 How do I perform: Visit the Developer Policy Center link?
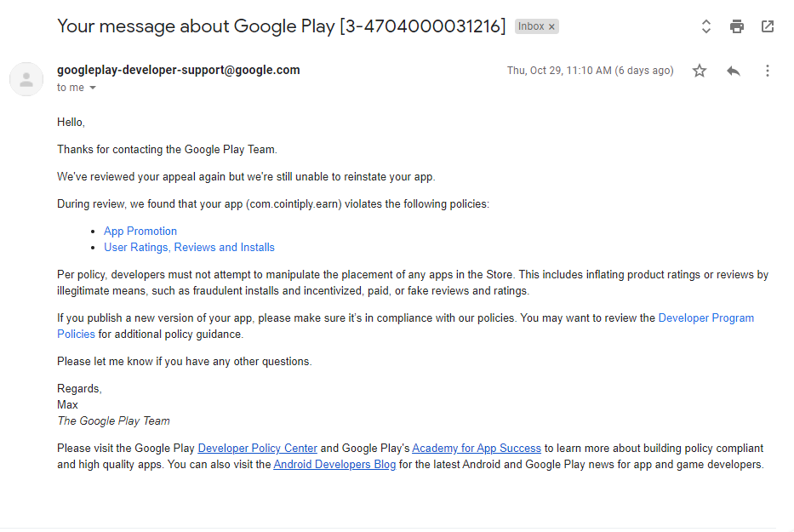tap(257, 449)
